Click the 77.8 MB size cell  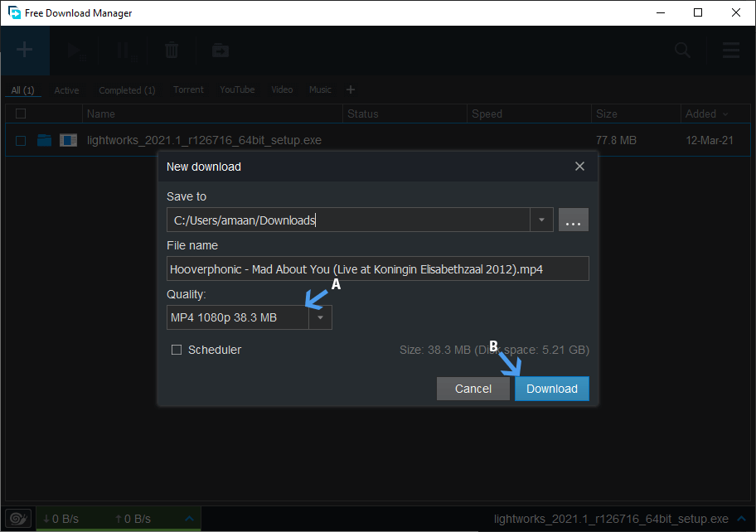[616, 140]
